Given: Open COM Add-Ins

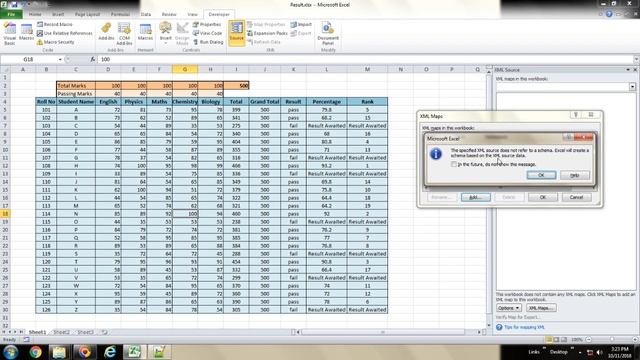Looking at the screenshot, I should 124,33.
